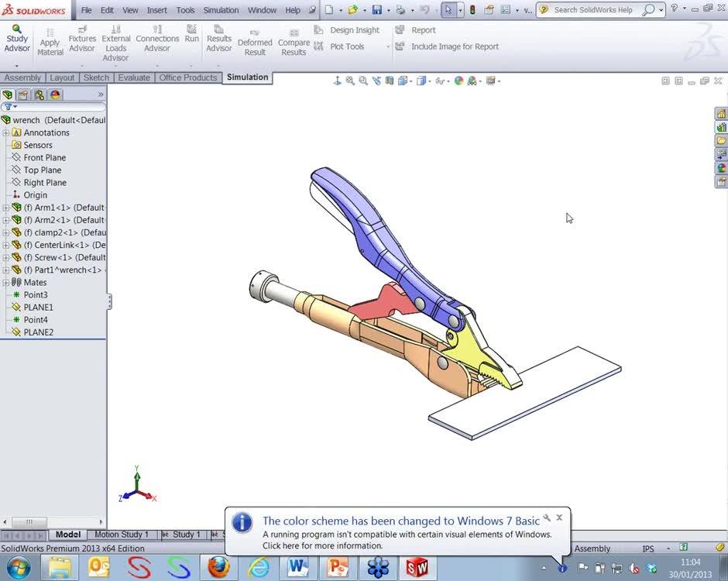Expand the Annotations tree item
This screenshot has height=581, width=728.
coord(5,132)
